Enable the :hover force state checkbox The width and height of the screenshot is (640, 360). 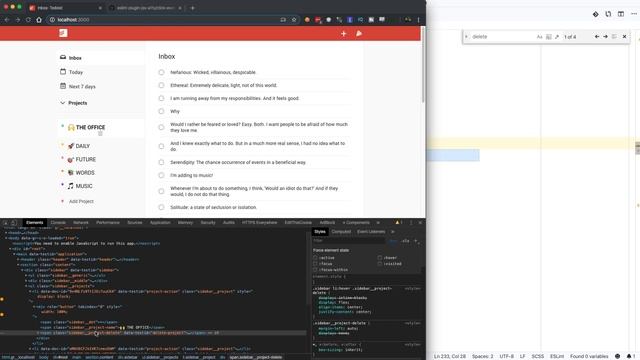coord(380,258)
